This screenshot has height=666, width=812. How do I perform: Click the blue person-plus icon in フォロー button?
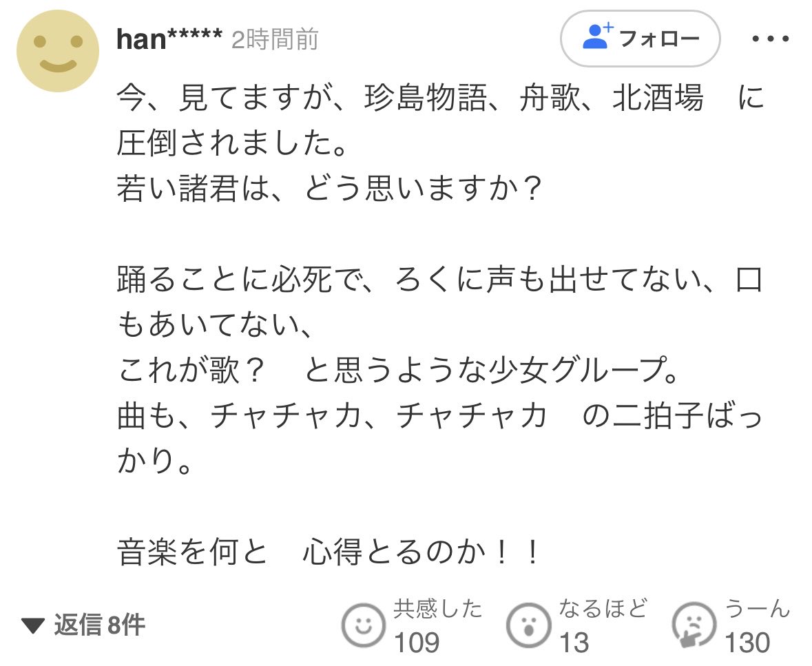tap(597, 37)
